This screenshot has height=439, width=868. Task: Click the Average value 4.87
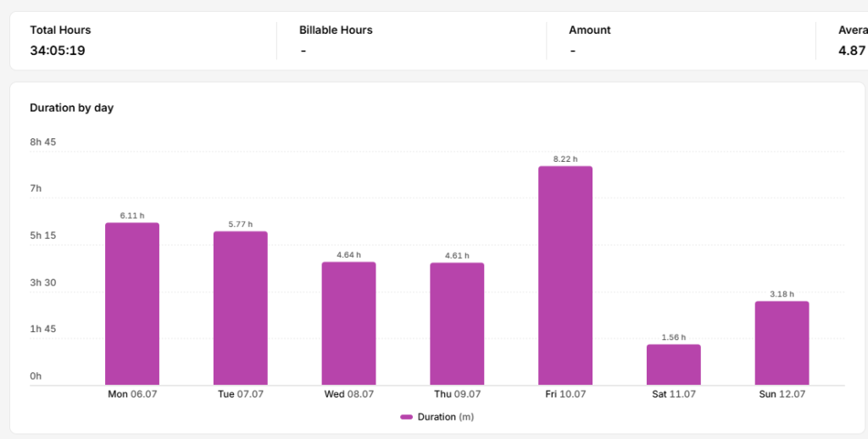pyautogui.click(x=852, y=50)
